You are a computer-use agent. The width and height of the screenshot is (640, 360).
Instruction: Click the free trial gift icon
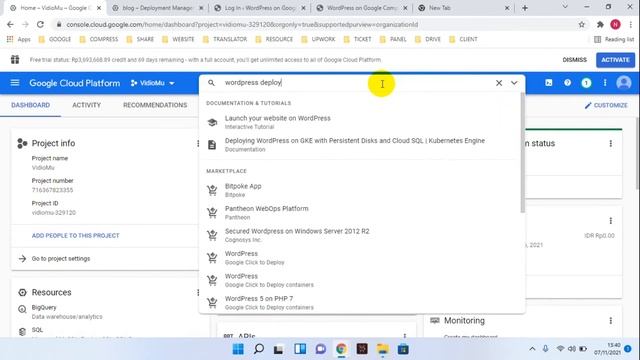[x=15, y=60]
